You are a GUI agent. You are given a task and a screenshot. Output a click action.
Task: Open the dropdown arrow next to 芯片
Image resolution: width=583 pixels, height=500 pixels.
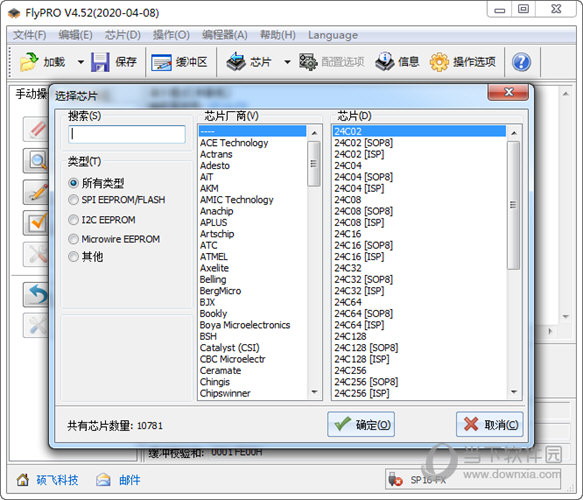pyautogui.click(x=287, y=62)
